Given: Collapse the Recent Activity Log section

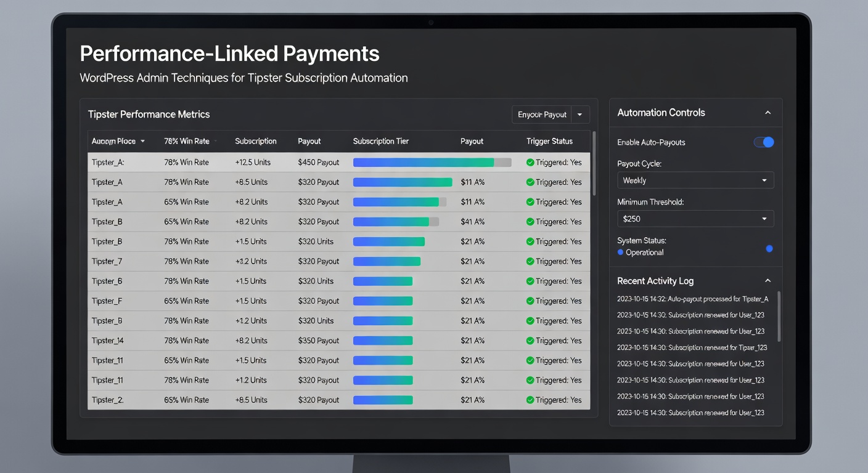Looking at the screenshot, I should [x=768, y=280].
